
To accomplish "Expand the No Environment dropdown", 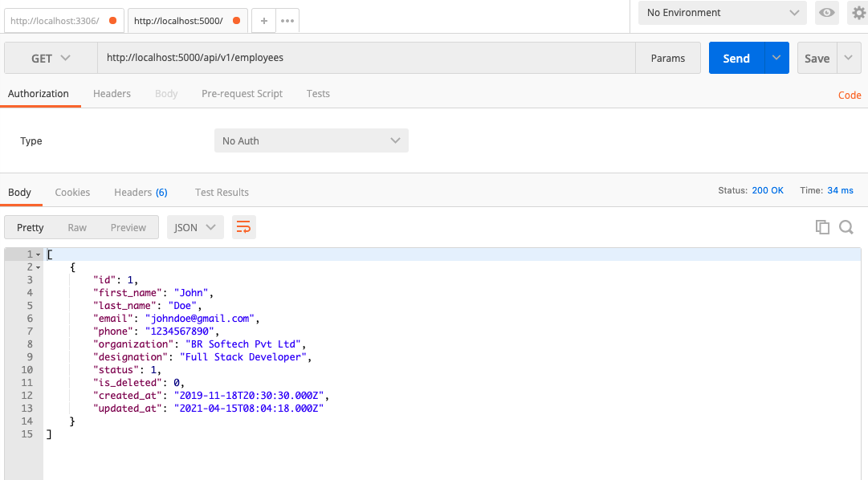I will point(722,13).
